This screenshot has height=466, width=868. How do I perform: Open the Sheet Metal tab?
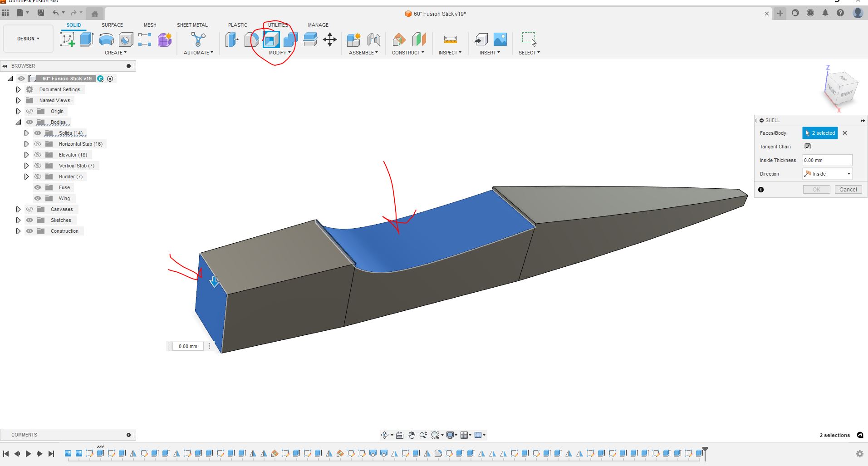192,25
